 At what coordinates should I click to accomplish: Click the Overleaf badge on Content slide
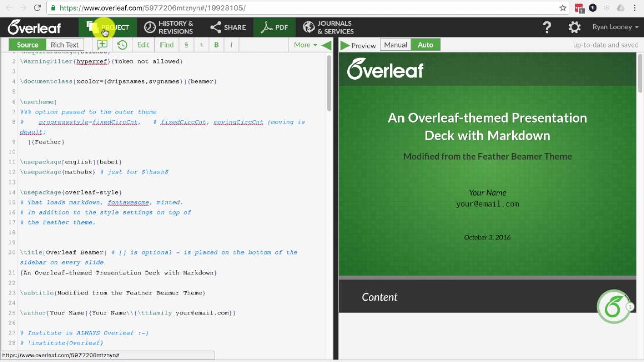click(613, 306)
